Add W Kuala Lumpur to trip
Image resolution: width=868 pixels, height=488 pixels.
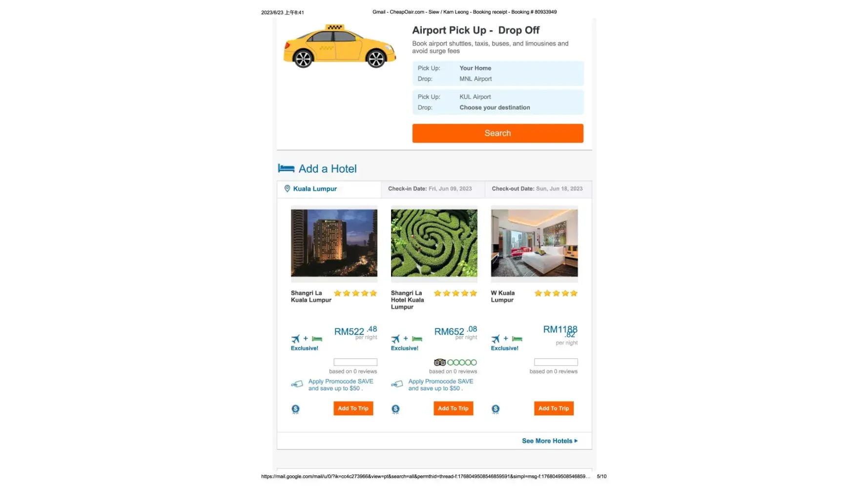(554, 408)
